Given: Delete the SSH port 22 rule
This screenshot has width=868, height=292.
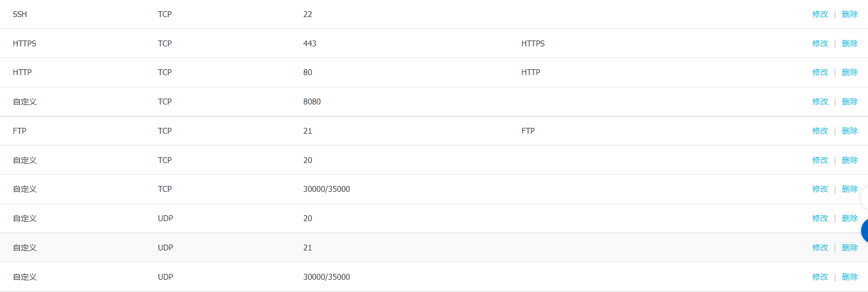Looking at the screenshot, I should 850,14.
